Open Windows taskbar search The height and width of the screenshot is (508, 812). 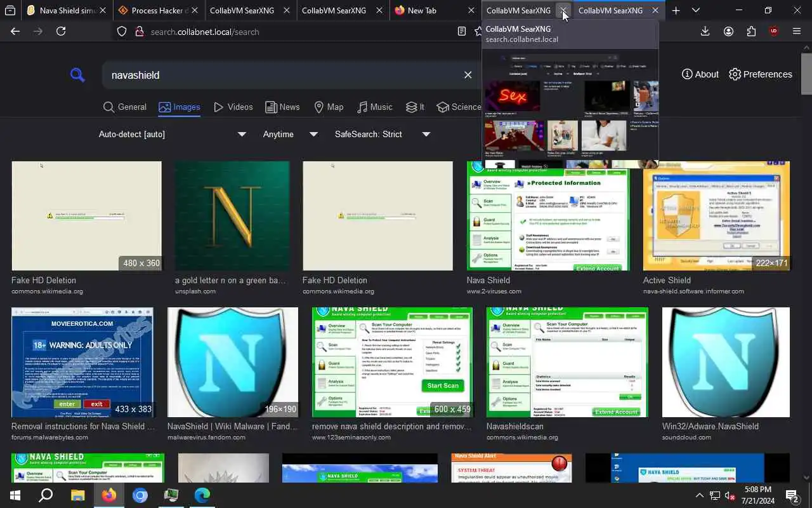(x=46, y=495)
